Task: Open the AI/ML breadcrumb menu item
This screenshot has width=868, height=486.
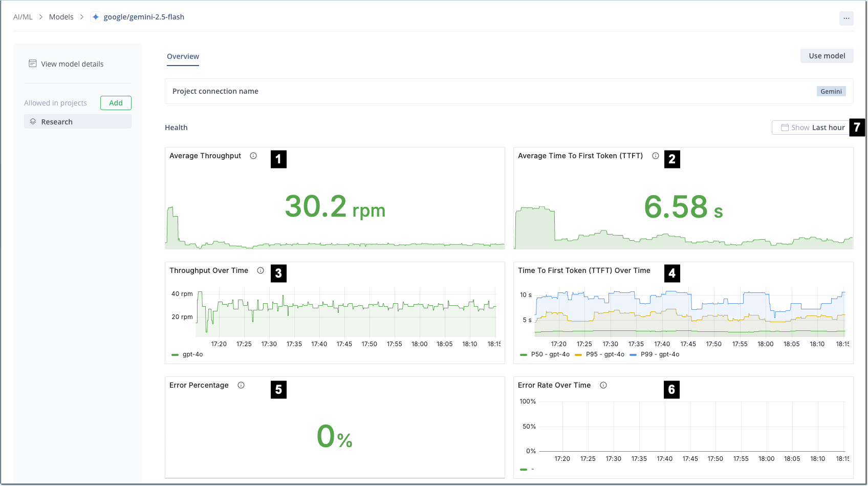Action: pyautogui.click(x=23, y=16)
